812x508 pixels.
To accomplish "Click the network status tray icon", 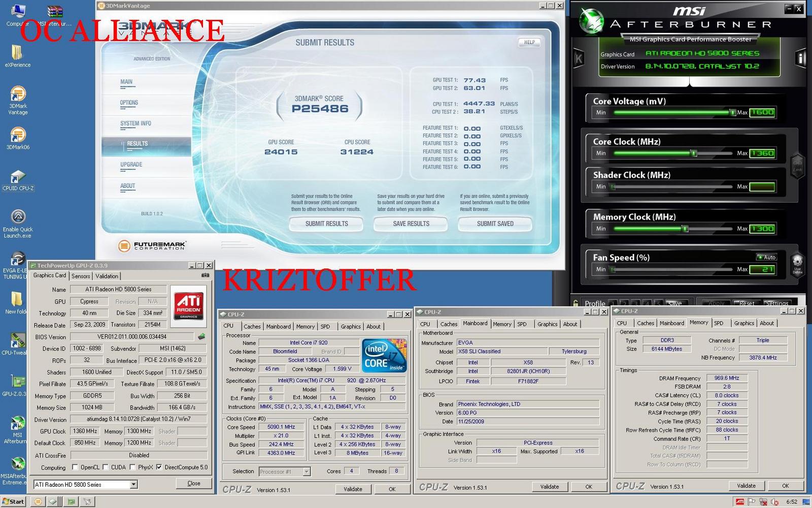I will [x=763, y=501].
